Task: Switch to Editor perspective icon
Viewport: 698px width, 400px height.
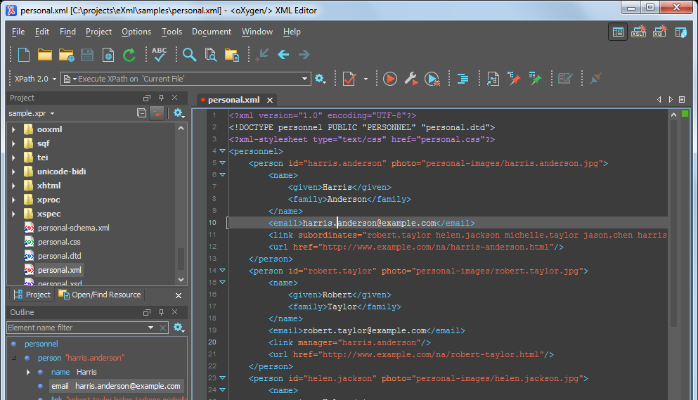Action: pos(618,32)
